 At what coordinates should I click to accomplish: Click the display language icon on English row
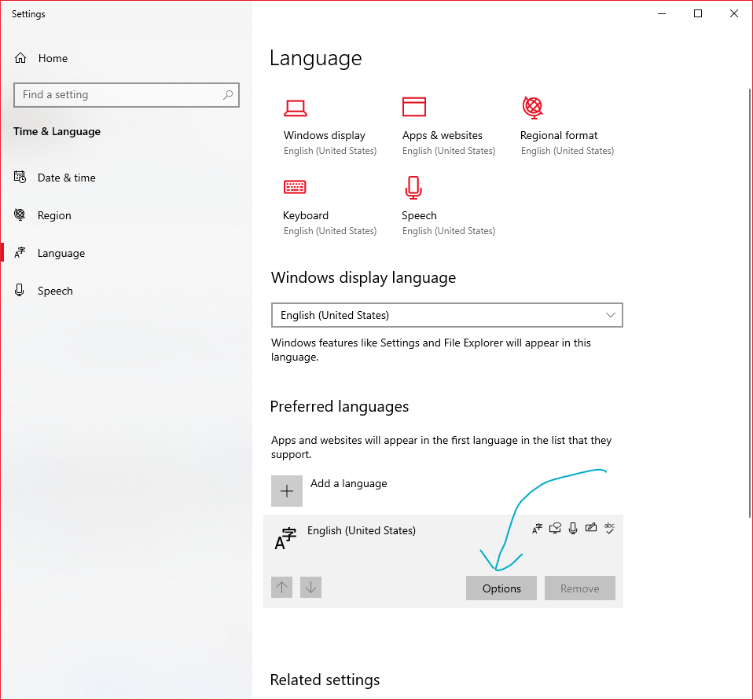coord(538,528)
